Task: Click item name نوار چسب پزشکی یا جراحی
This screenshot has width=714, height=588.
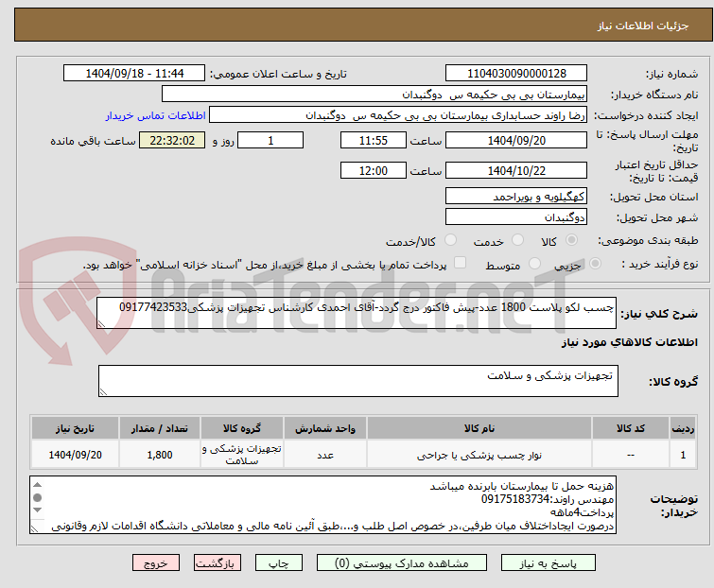Action: (479, 455)
